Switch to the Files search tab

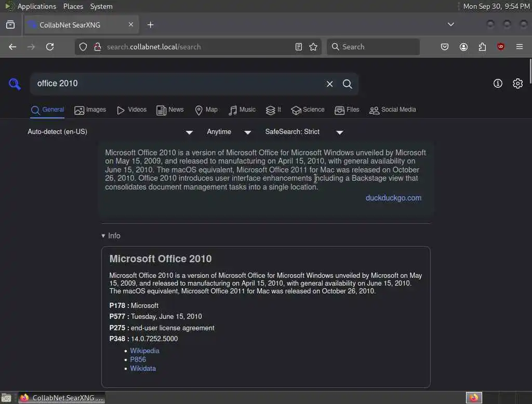point(347,110)
